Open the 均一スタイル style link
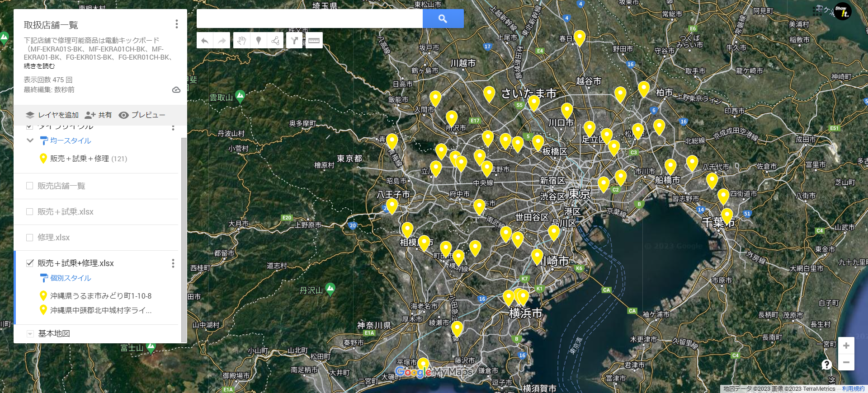 (71, 140)
